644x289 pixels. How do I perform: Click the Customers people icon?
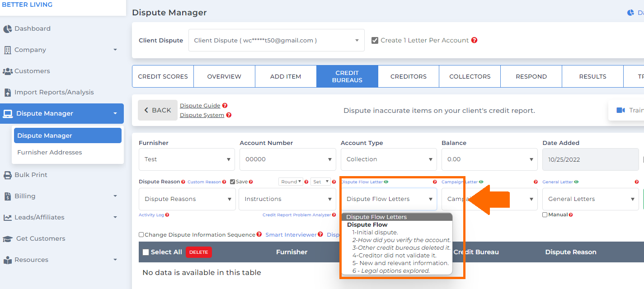pos(8,71)
